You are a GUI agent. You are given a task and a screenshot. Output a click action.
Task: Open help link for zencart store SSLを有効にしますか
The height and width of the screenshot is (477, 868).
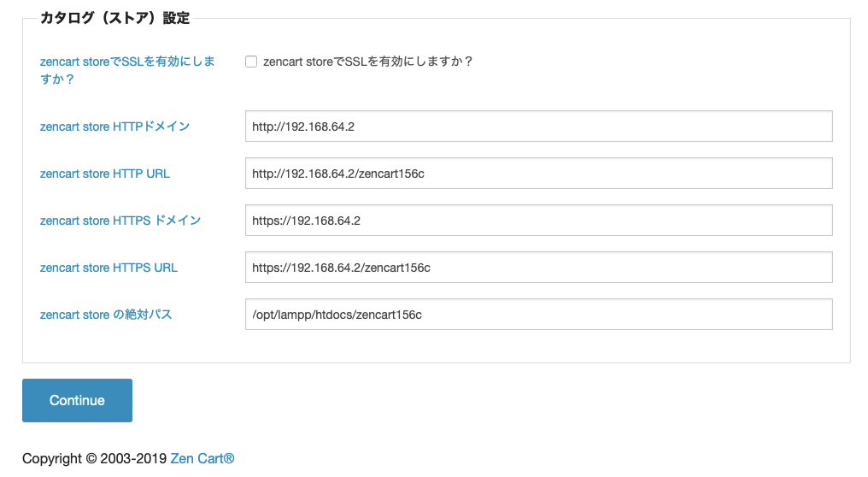click(x=127, y=70)
